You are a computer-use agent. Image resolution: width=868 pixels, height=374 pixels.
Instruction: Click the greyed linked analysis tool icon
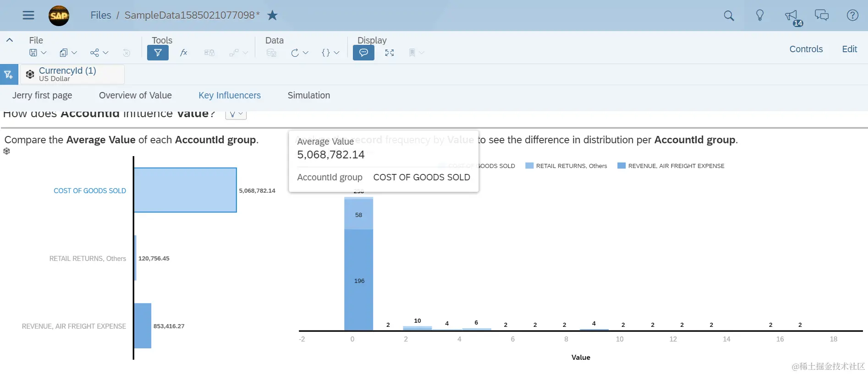[234, 53]
